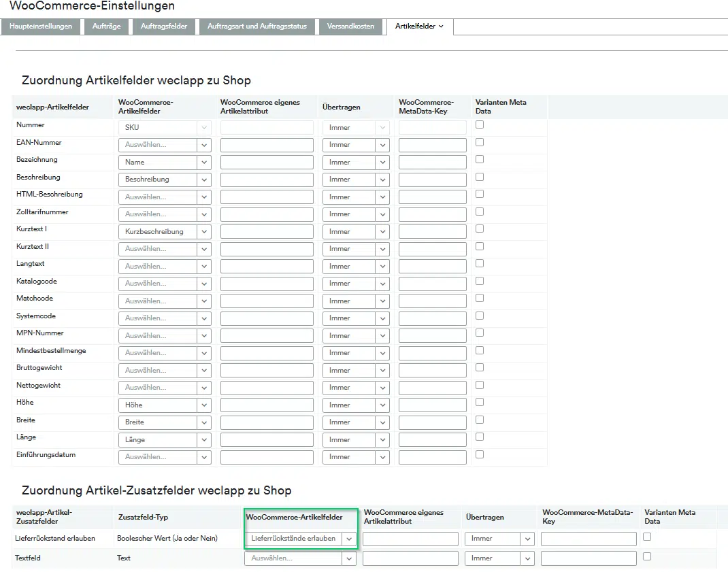Open Übertragen dropdown for Textfeld
Image resolution: width=728 pixels, height=572 pixels.
tap(499, 558)
